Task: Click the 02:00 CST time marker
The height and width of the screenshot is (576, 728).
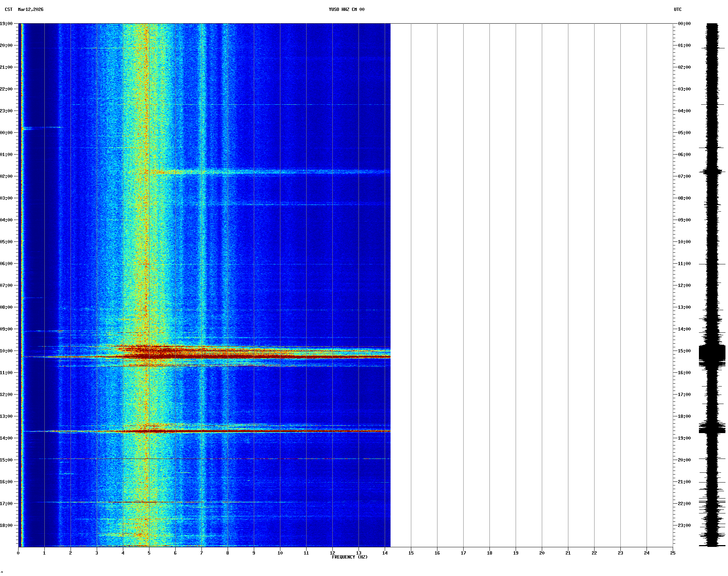Action: tap(7, 176)
